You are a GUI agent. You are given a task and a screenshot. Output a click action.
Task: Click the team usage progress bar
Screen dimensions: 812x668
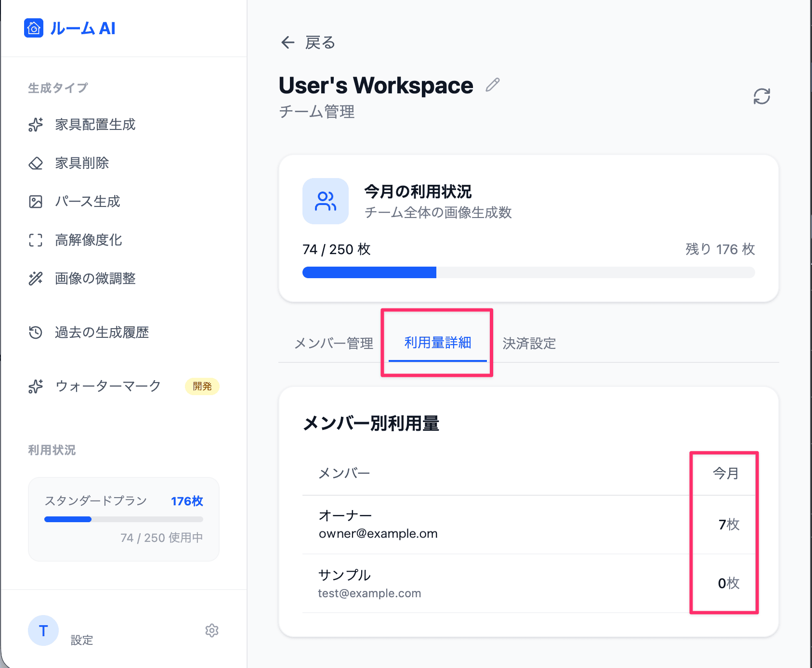coord(528,272)
